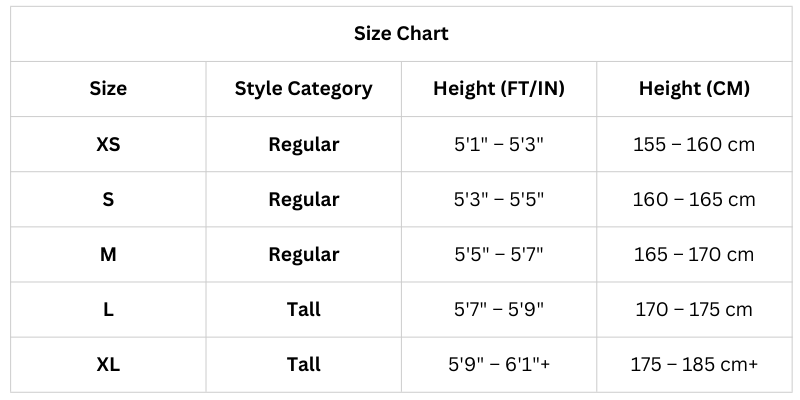Image resolution: width=800 pixels, height=400 pixels.
Task: Click the XL size cell
Action: tap(108, 364)
